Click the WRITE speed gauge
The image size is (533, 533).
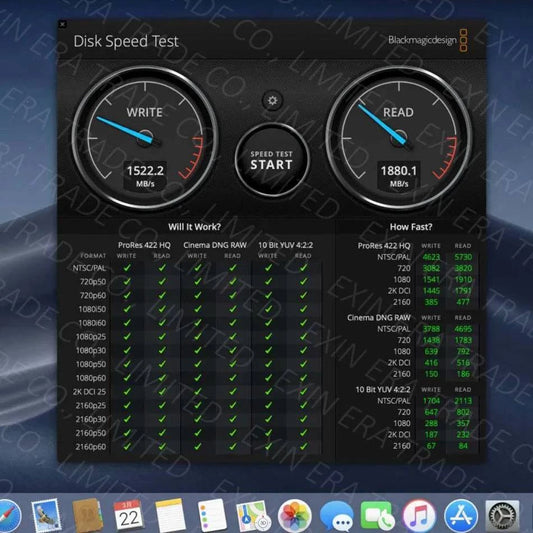[145, 138]
